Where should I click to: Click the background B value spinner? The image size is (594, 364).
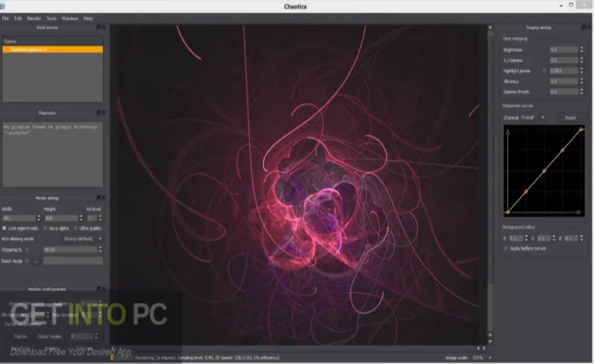coord(582,238)
